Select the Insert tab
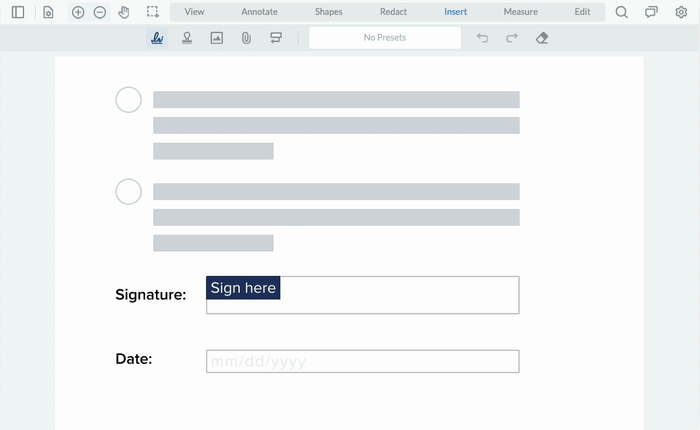 [x=455, y=12]
